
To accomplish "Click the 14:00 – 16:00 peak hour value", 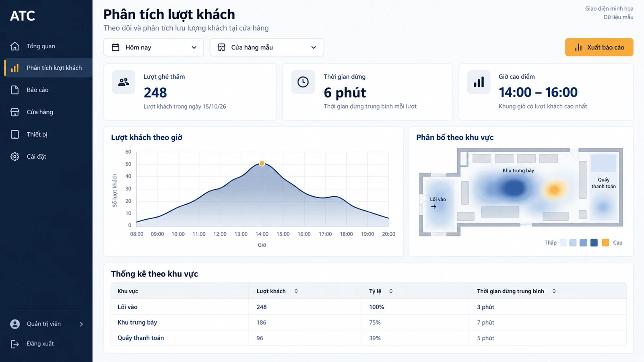I will point(538,93).
